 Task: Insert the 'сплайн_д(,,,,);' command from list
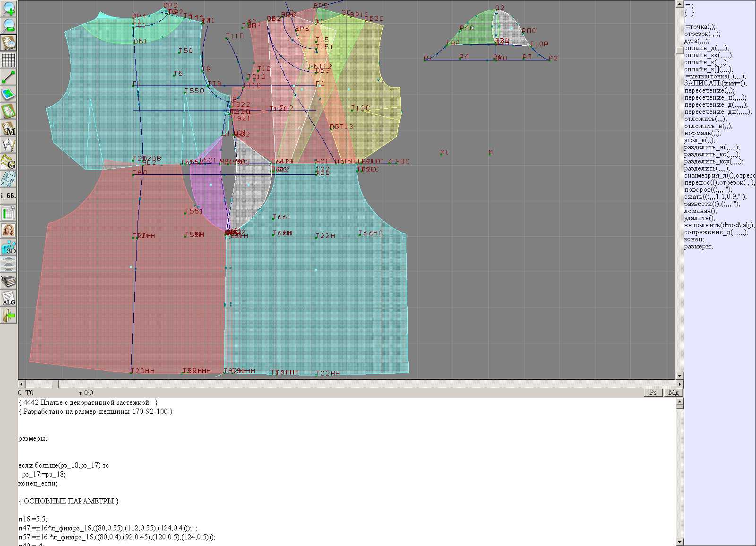click(706, 48)
